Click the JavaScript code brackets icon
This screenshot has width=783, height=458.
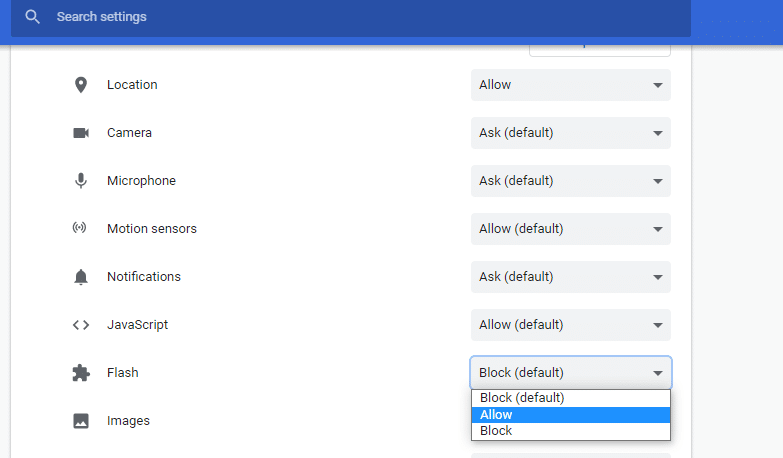[81, 325]
